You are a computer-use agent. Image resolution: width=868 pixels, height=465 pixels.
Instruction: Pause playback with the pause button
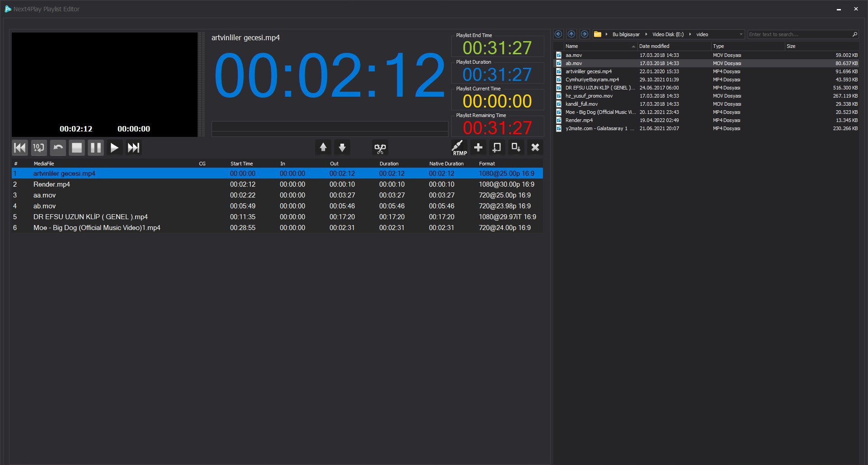tap(95, 148)
